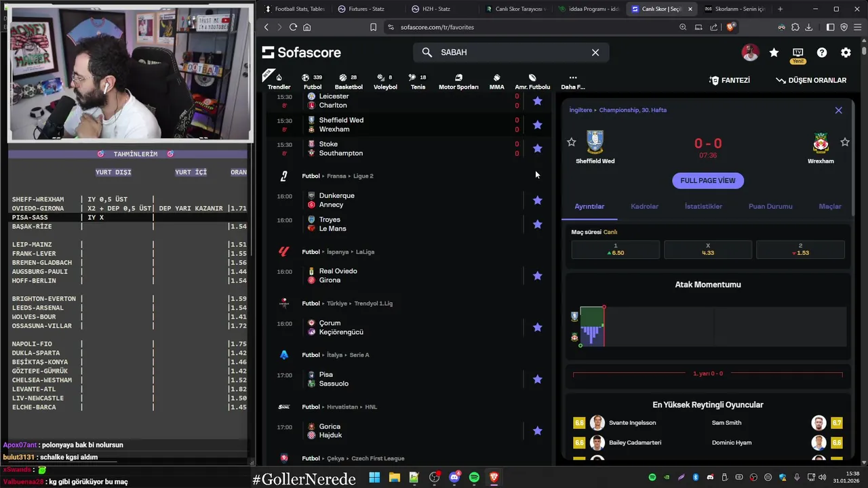868x488 pixels.
Task: Unfavorite the Çorum vs Keçiörengücü match
Action: pos(537,327)
